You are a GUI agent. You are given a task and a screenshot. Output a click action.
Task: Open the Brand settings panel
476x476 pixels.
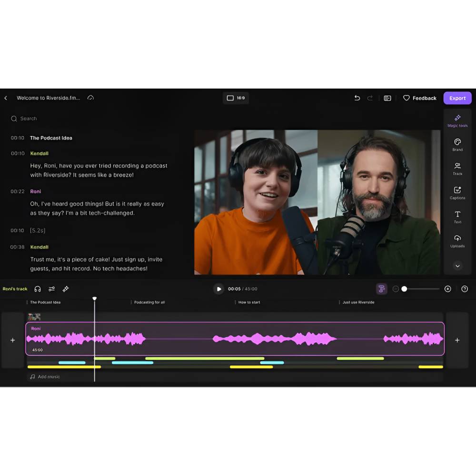pyautogui.click(x=457, y=144)
